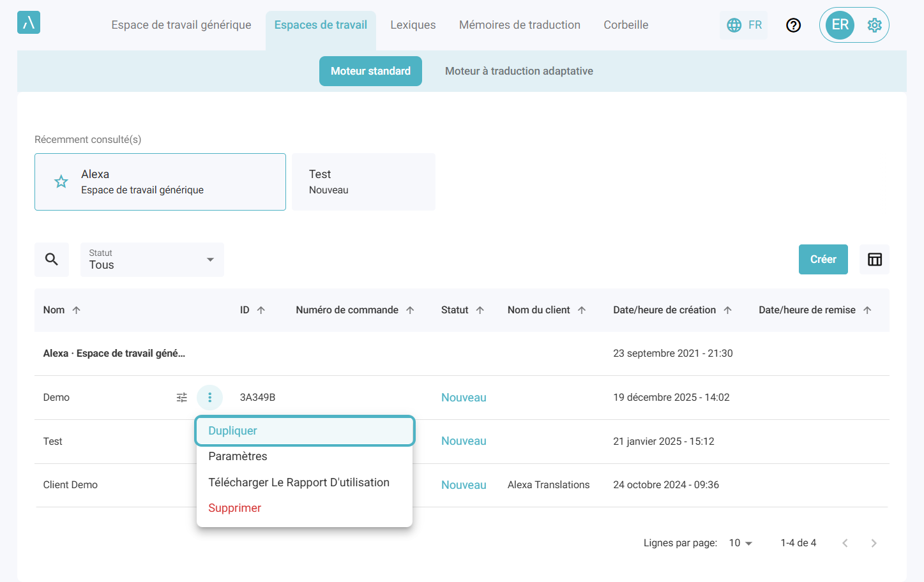This screenshot has height=582, width=924.
Task: Click the ER user avatar
Action: pos(840,25)
